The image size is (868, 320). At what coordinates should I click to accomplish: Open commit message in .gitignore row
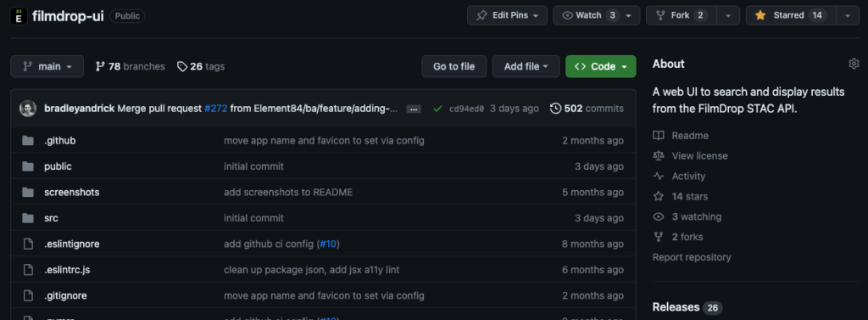coord(324,295)
